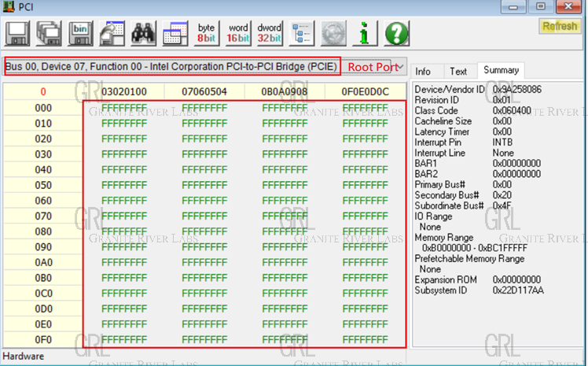Click row 0A0 value under column 0F0E0D0C

[365, 262]
